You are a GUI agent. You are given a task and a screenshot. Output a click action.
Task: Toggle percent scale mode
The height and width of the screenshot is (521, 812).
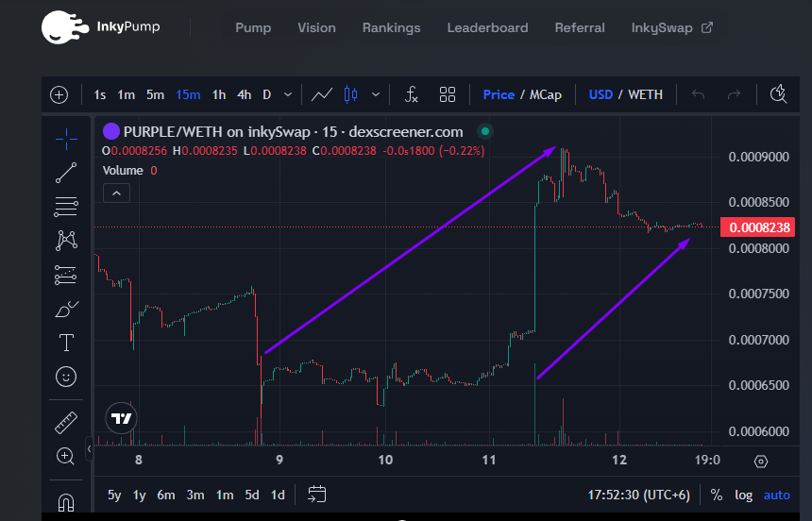717,496
